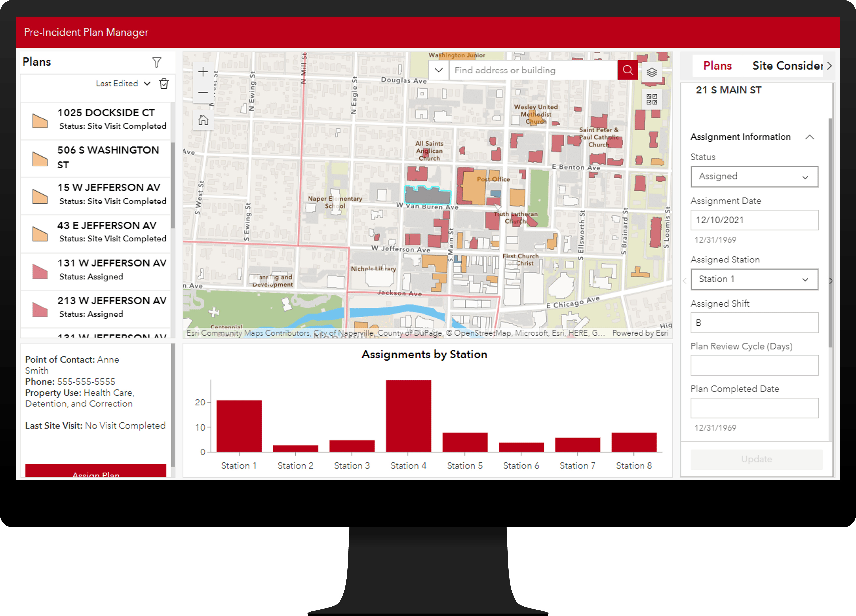856x616 pixels.
Task: Switch to the Site Considerations tab
Action: tap(787, 66)
